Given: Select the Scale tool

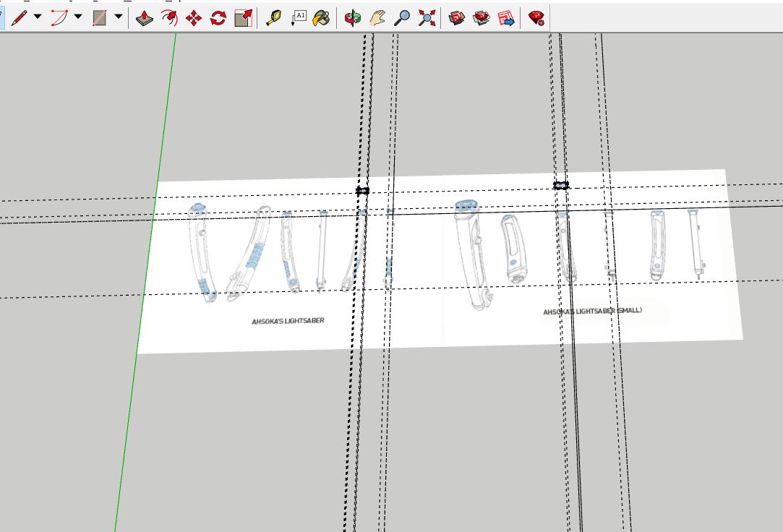Looking at the screenshot, I should tap(243, 19).
